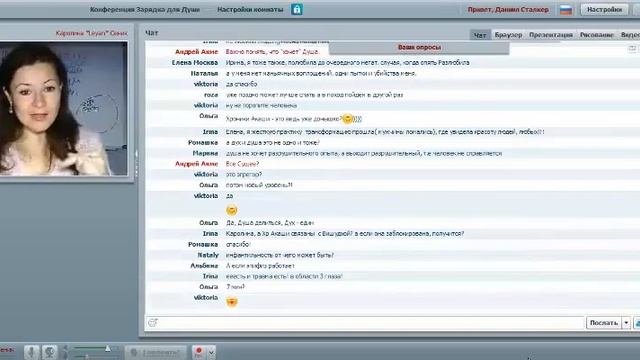
Task: Open Настройки комнаты room settings
Action: coord(250,9)
